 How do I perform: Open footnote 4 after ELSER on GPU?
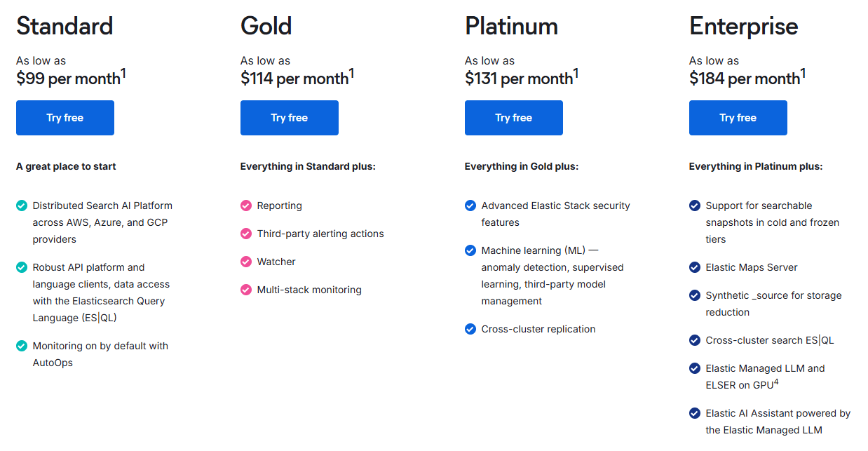(776, 382)
